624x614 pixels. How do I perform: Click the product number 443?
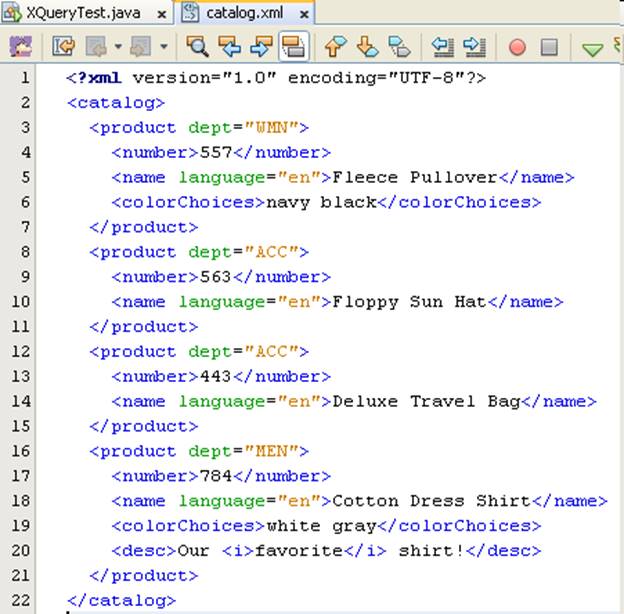coord(216,376)
